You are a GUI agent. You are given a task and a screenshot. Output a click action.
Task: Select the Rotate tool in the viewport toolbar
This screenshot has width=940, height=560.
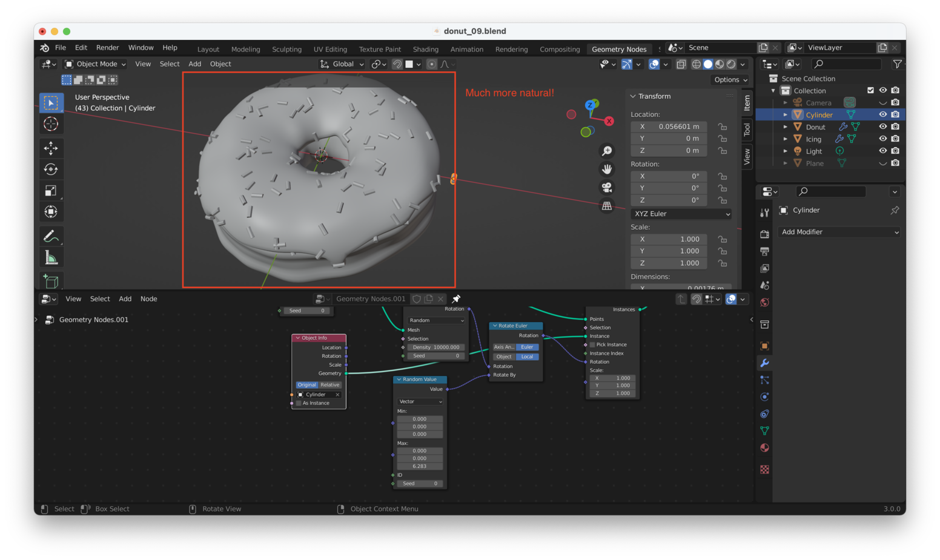tap(51, 170)
